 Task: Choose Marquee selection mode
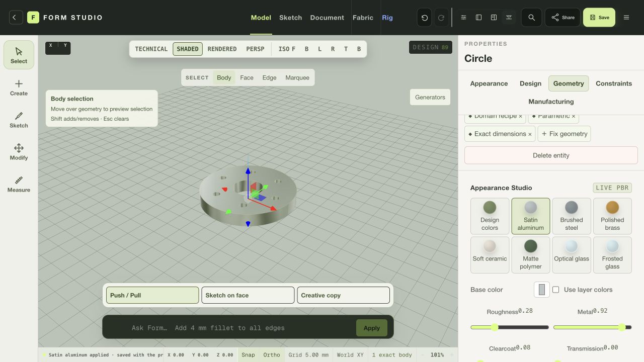pyautogui.click(x=297, y=78)
